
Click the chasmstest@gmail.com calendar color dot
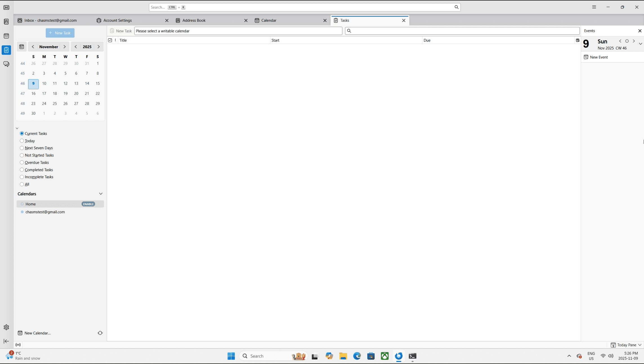click(22, 212)
